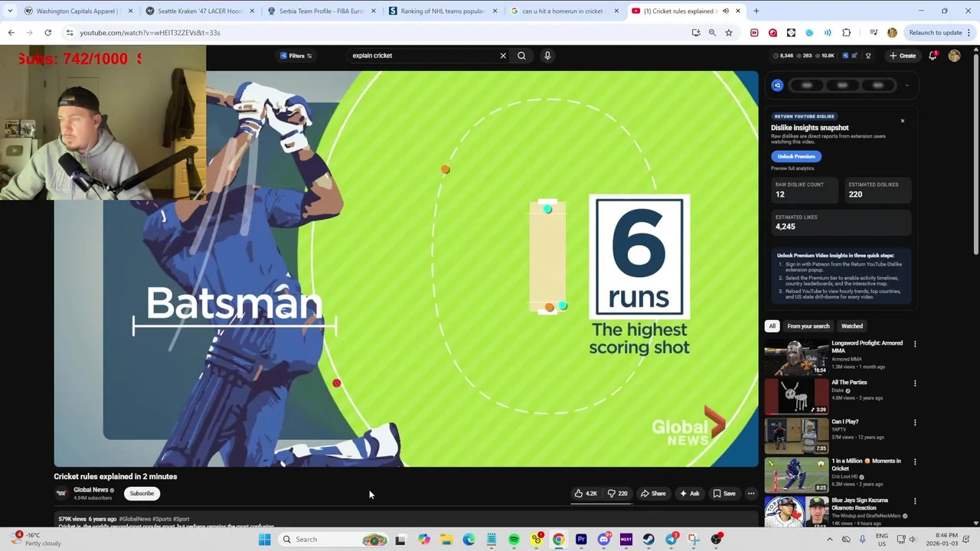Subscribe to Global News channel

[x=142, y=494]
